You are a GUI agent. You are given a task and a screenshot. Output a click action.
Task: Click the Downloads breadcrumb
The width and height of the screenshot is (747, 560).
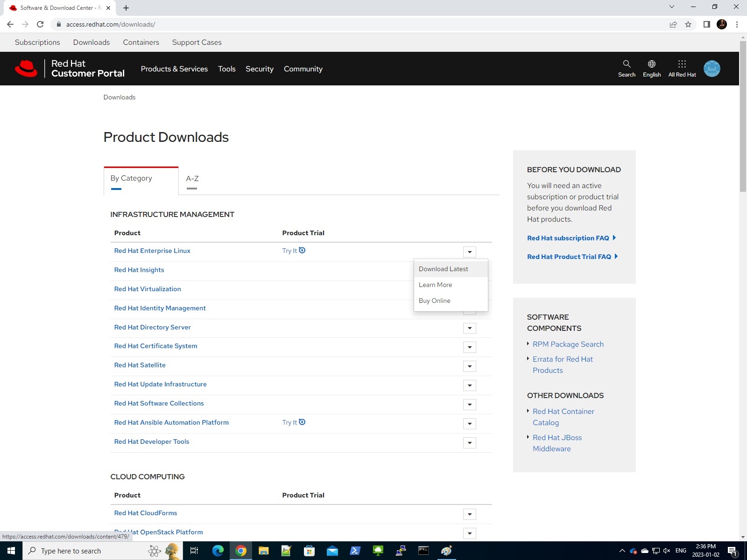tap(120, 97)
